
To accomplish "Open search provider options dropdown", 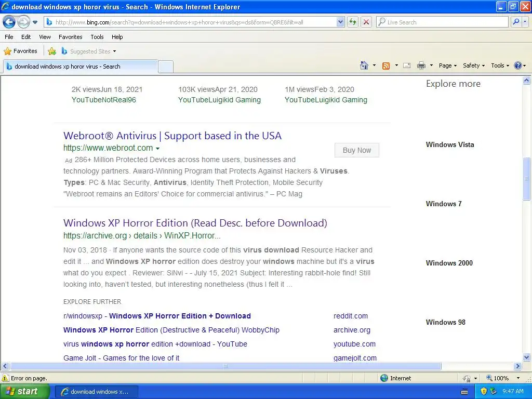I will (525, 22).
